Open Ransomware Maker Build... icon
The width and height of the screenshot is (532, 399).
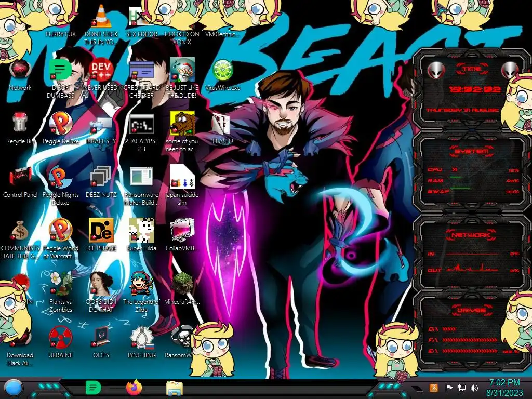coord(141,186)
